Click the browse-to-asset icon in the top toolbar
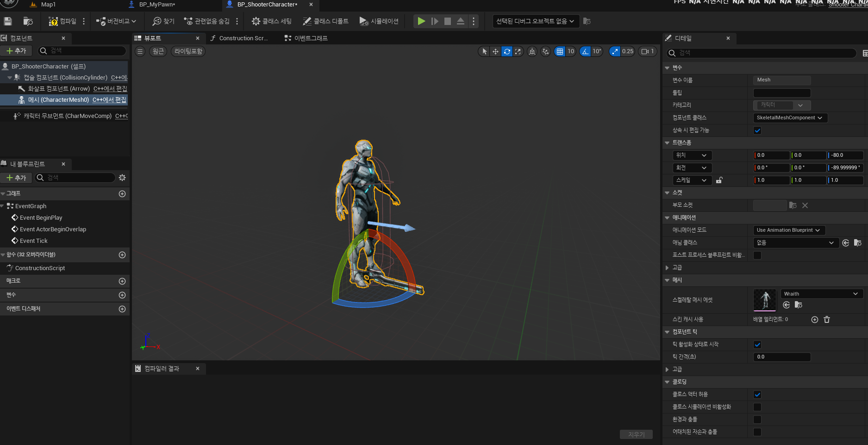 coord(28,21)
